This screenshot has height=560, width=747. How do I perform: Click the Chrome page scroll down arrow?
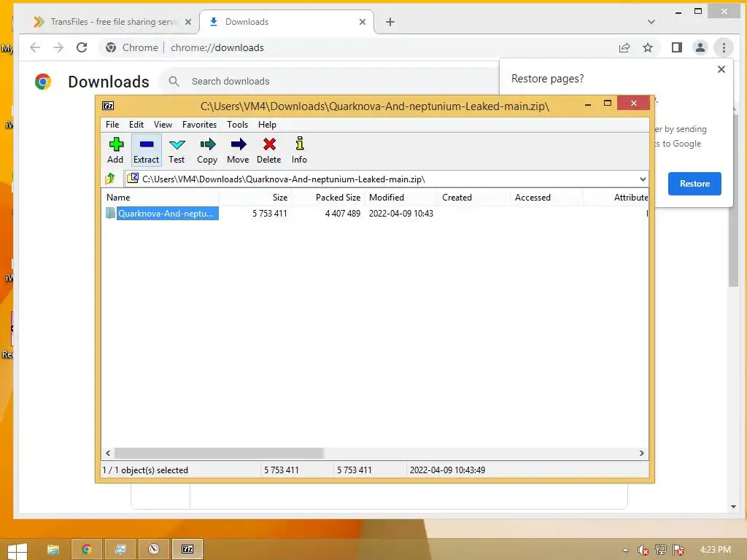(x=733, y=507)
